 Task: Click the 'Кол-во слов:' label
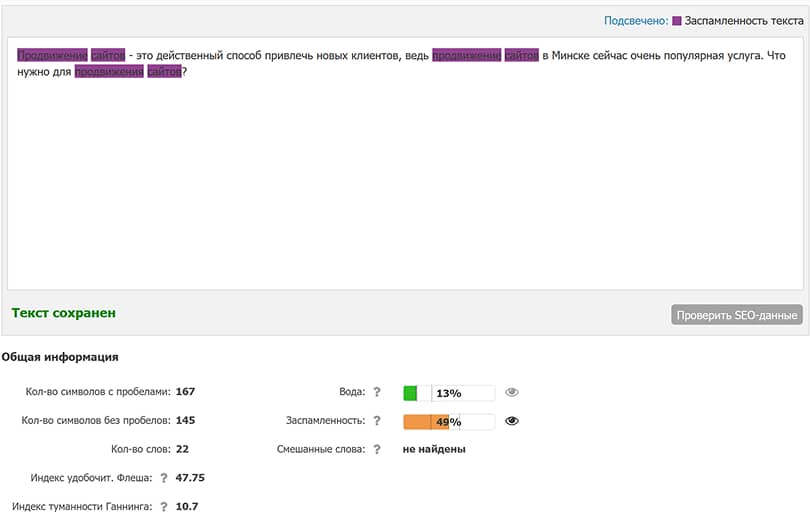(x=141, y=449)
